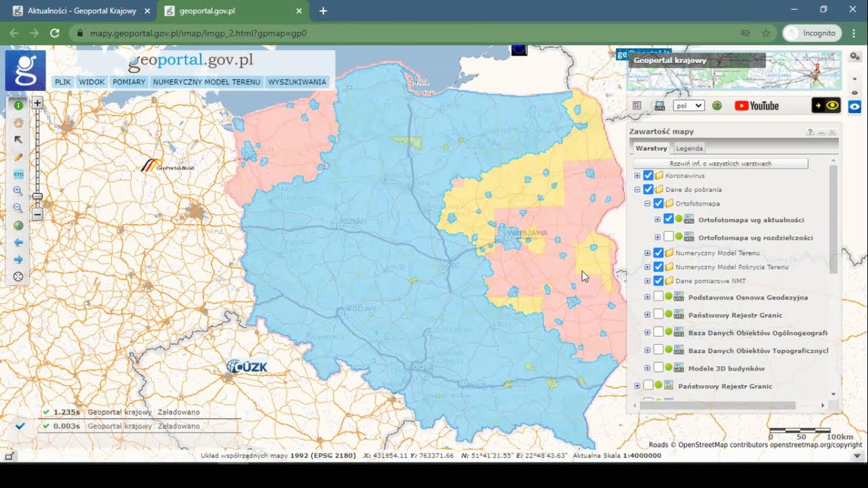Activate the green info identify tool
This screenshot has width=868, height=488.
tap(18, 105)
